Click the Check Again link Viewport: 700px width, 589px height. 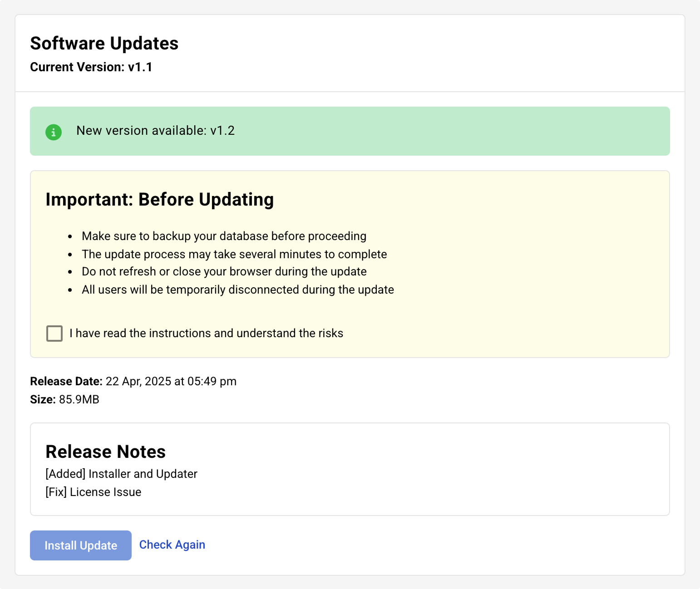pyautogui.click(x=172, y=545)
